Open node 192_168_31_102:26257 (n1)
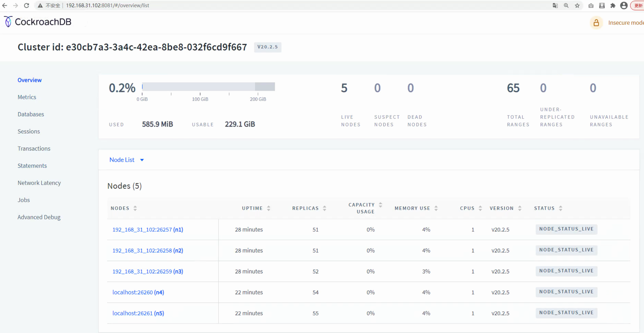The image size is (644, 333). click(148, 230)
